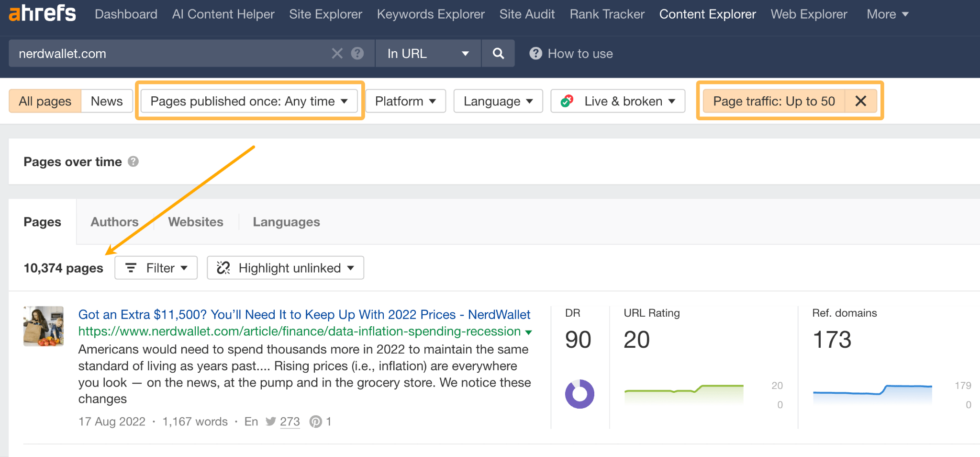The image size is (980, 457).
Task: Click the "How to use" help icon
Action: coord(535,53)
